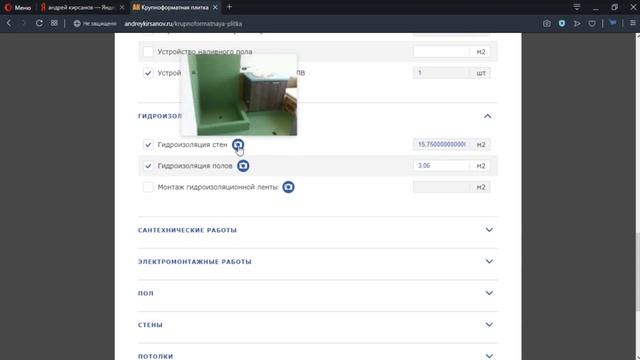Screen dimensions: 640x360
Task: Click the Гидроизоляция полов label
Action: [x=195, y=166]
